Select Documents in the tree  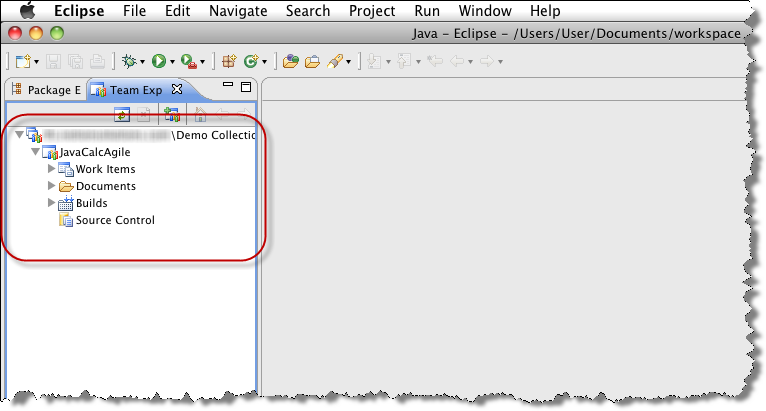[x=97, y=186]
